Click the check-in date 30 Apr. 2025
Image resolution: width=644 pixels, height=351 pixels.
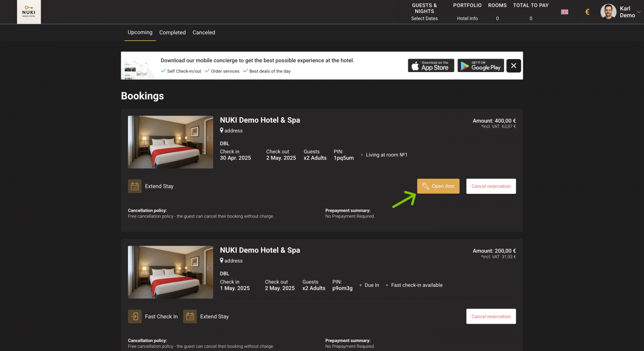point(236,158)
